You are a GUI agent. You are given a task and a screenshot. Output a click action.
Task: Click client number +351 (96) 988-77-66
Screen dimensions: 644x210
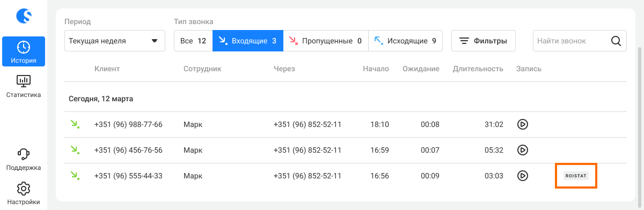point(128,124)
